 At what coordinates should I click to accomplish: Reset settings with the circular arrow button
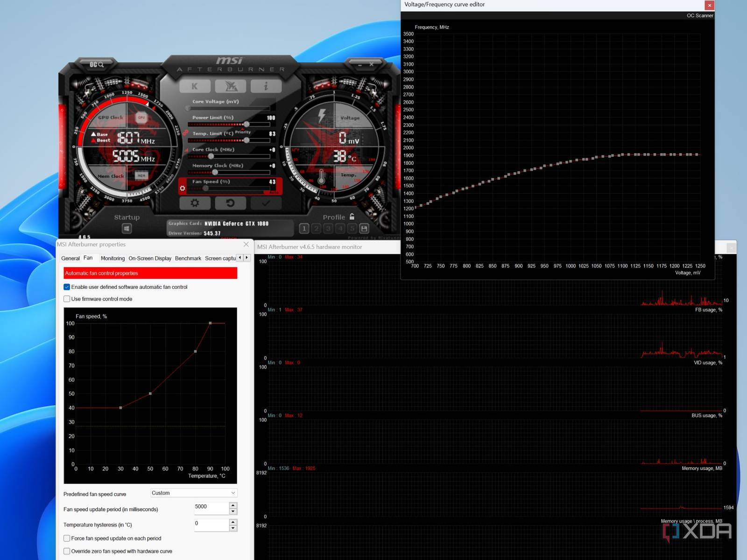230,203
